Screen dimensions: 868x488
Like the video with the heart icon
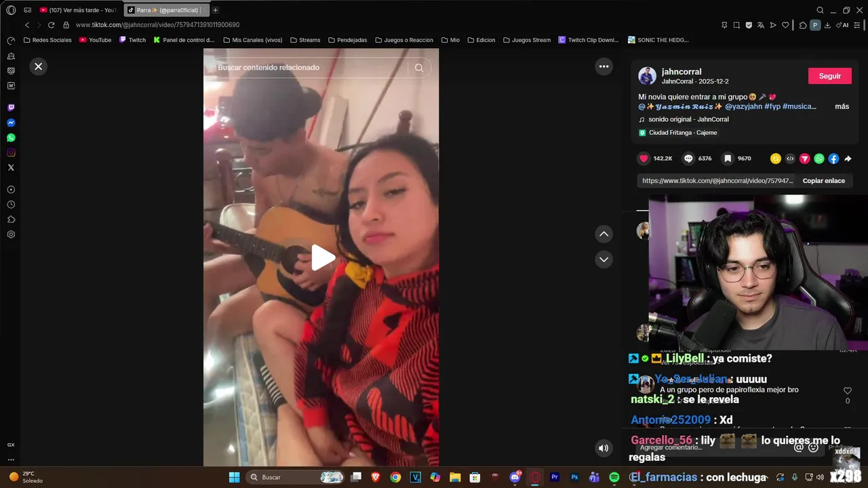644,159
